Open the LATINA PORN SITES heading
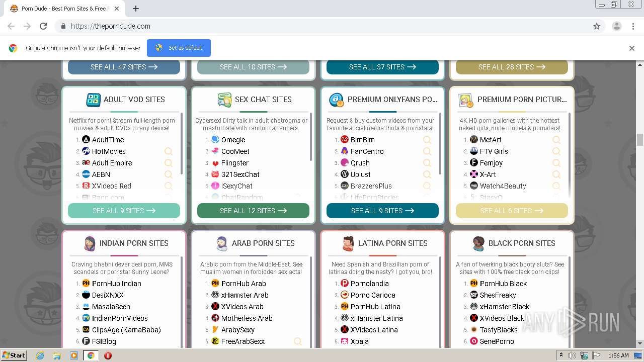Viewport: 644px width, 362px height. click(x=393, y=243)
